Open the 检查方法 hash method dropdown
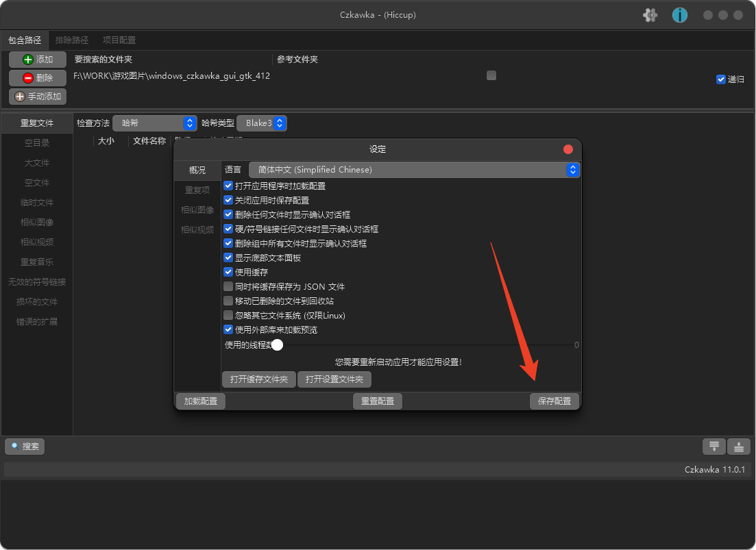756x550 pixels. (154, 123)
